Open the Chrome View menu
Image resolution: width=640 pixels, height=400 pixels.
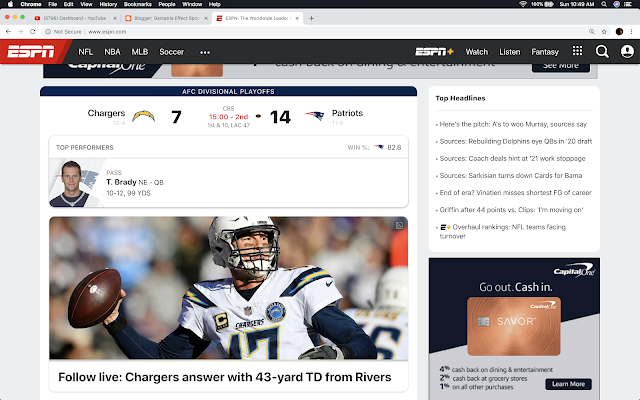point(86,4)
